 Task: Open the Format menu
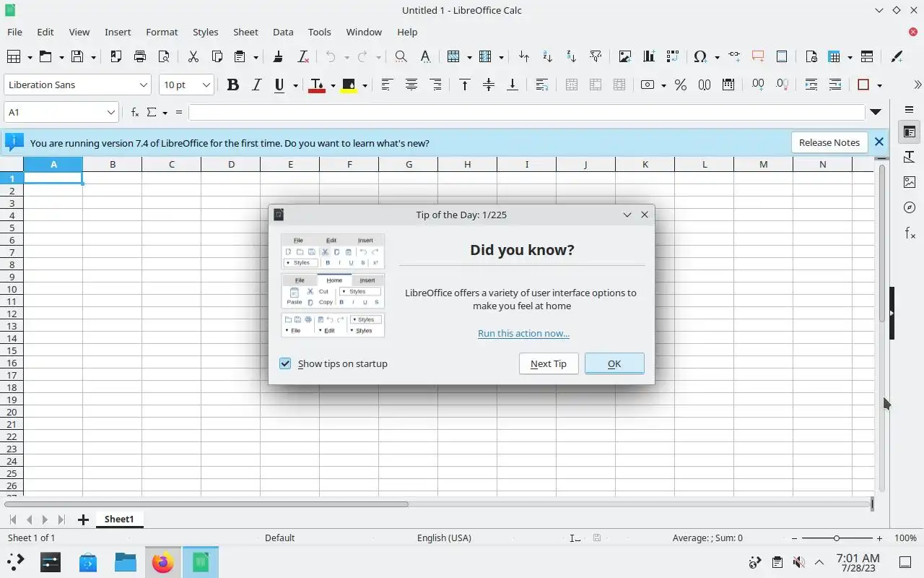pos(162,32)
